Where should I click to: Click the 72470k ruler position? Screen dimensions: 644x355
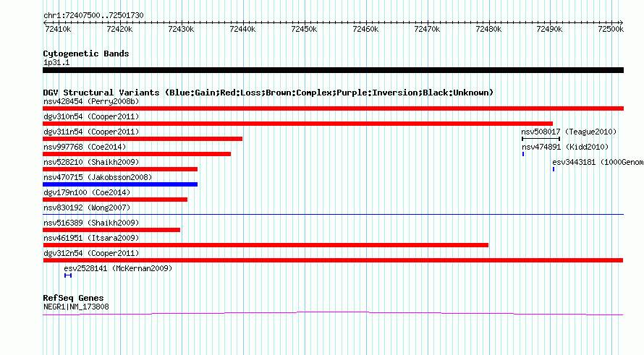click(x=427, y=29)
